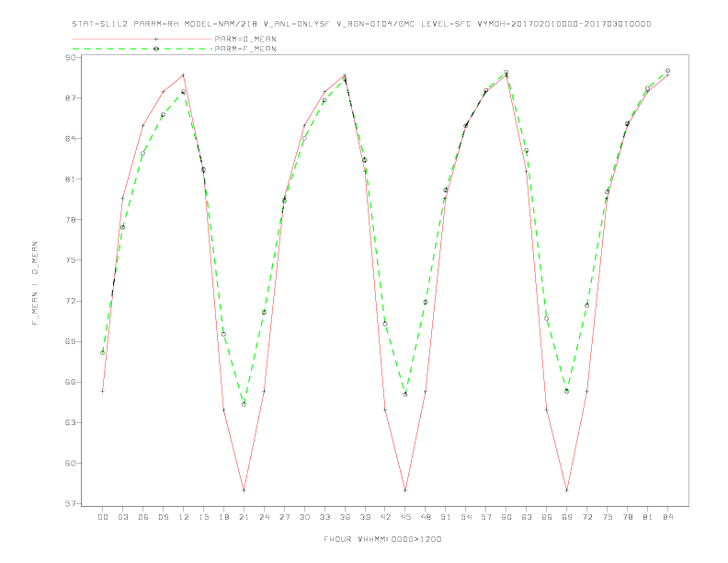Click the F_MEAN circle marker at hour 00

[103, 352]
